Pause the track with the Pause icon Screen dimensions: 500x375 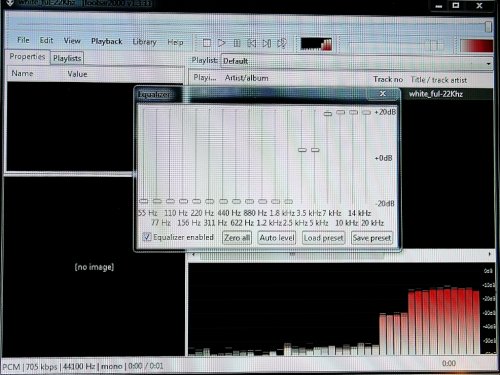(237, 43)
